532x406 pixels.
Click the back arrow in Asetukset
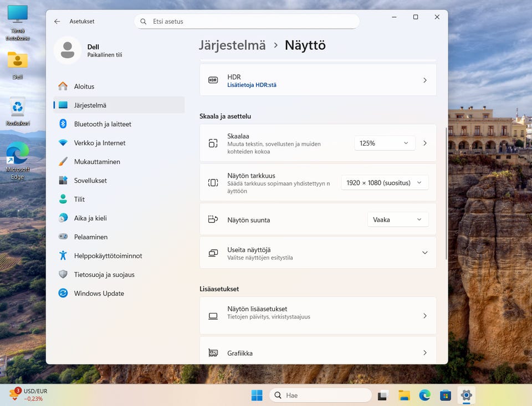click(x=57, y=22)
